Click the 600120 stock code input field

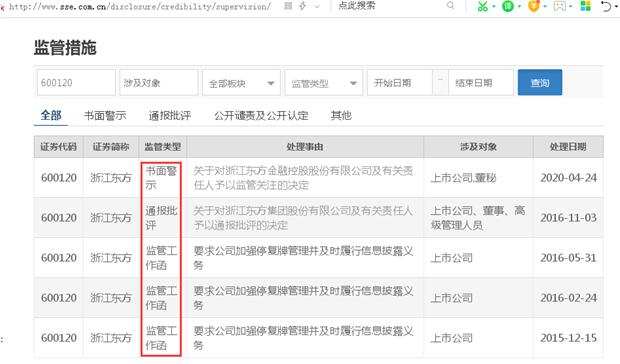(76, 83)
